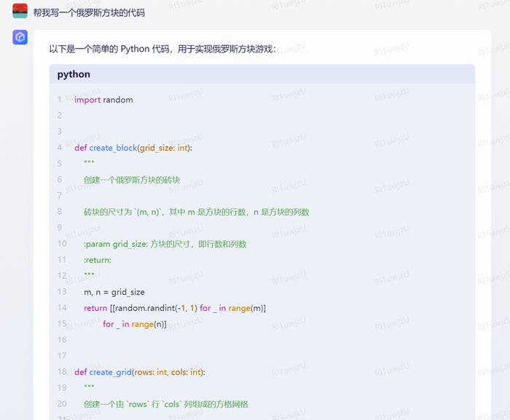Image resolution: width=510 pixels, height=420 pixels.
Task: Click the python language label header
Action: click(x=74, y=74)
